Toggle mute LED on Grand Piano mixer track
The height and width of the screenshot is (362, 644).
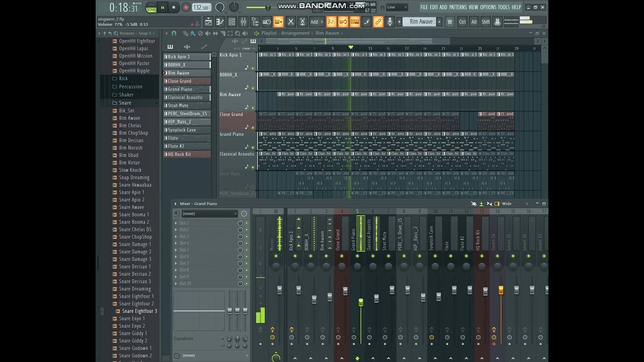(357, 256)
